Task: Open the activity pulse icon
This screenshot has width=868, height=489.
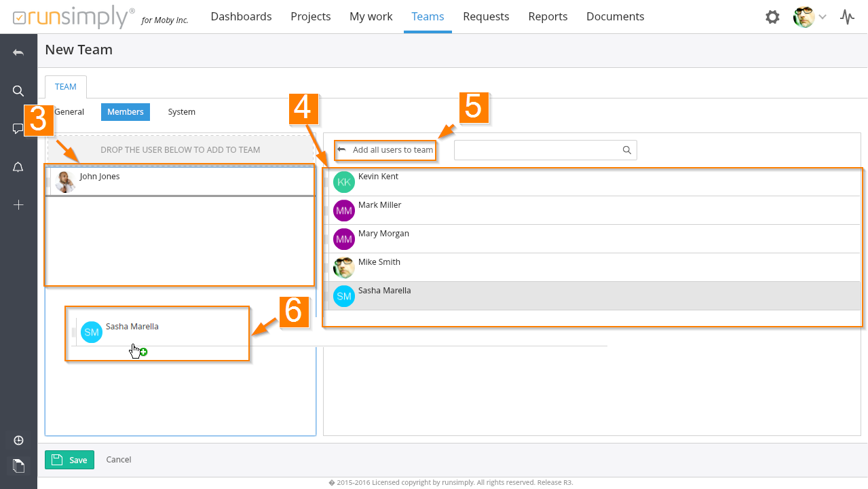Action: click(847, 17)
